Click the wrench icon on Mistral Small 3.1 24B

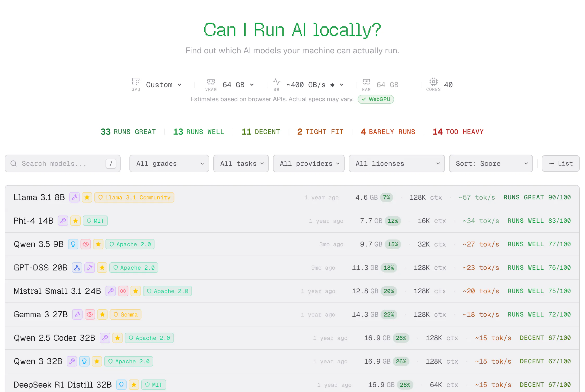coord(111,291)
